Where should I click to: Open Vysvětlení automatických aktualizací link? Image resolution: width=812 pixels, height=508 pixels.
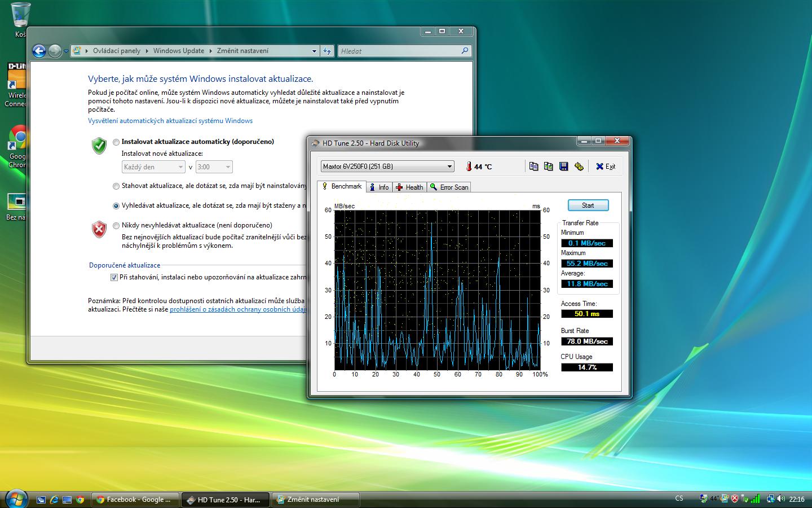(170, 121)
